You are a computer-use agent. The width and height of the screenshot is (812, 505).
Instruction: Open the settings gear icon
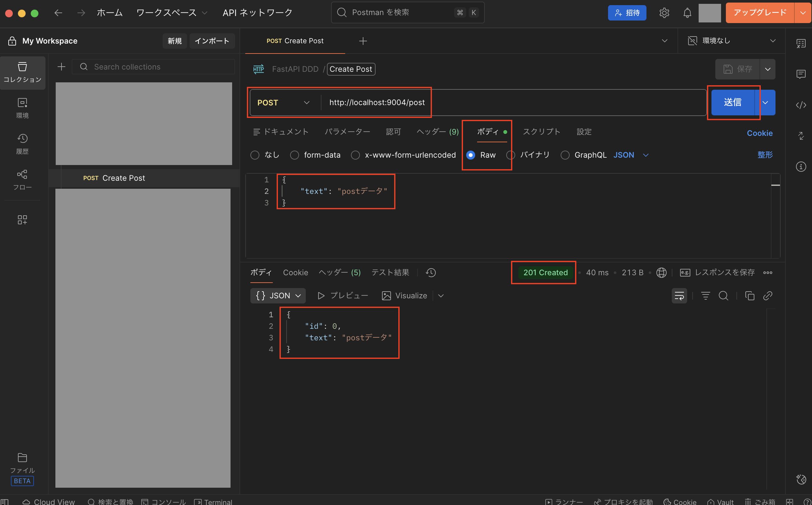[664, 13]
